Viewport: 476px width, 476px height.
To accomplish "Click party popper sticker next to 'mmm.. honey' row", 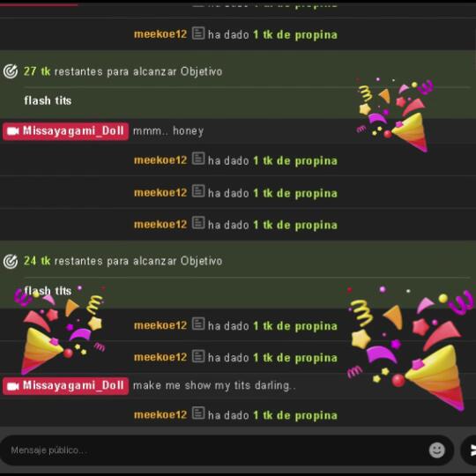I will 395,115.
